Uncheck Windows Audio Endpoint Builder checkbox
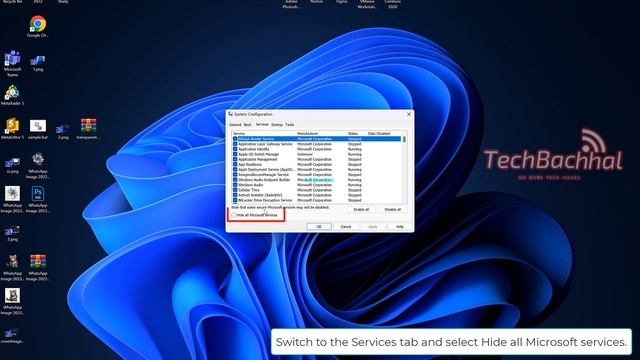Viewport: 640px width, 360px height. click(235, 180)
